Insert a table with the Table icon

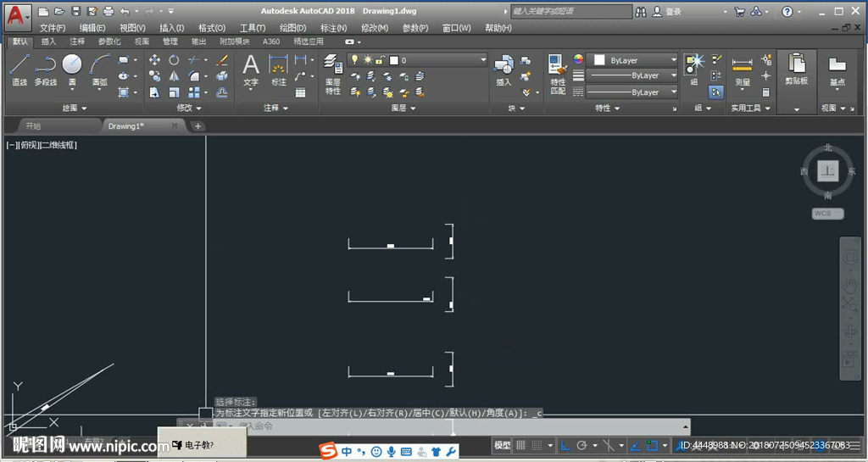coord(301,92)
